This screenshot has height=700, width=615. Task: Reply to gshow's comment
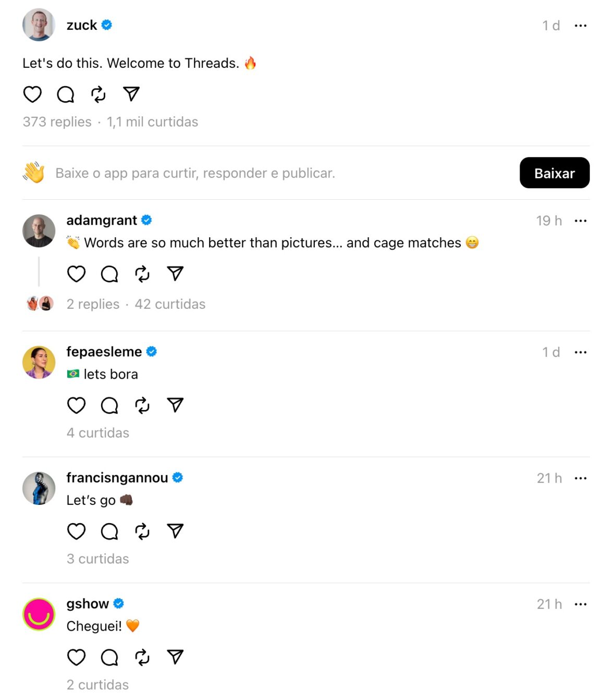coord(109,657)
